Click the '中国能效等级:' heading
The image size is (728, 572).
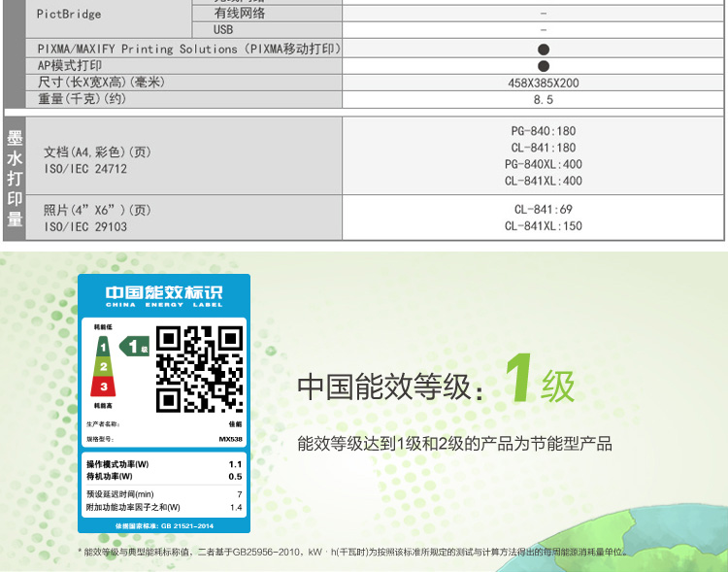point(391,387)
